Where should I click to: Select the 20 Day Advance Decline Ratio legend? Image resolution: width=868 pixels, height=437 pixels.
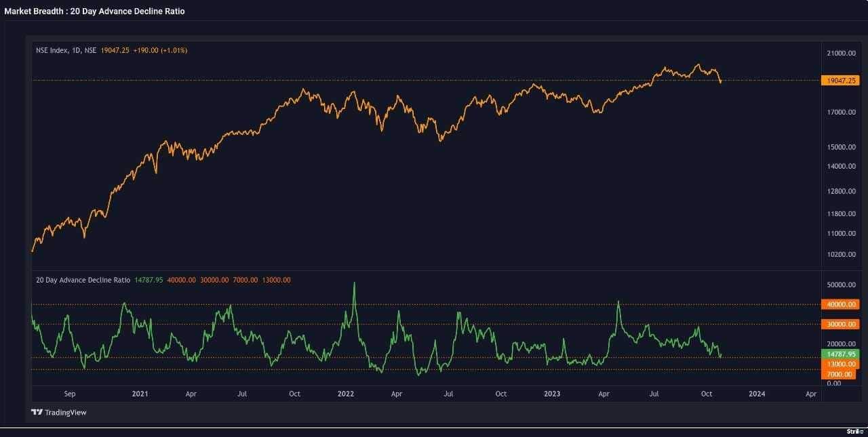tap(83, 280)
